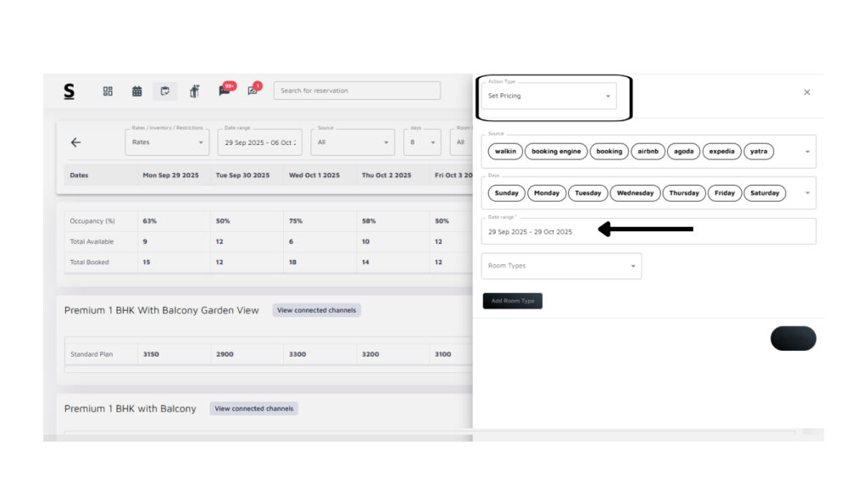Open messages icon with 99+ badge

click(x=225, y=91)
